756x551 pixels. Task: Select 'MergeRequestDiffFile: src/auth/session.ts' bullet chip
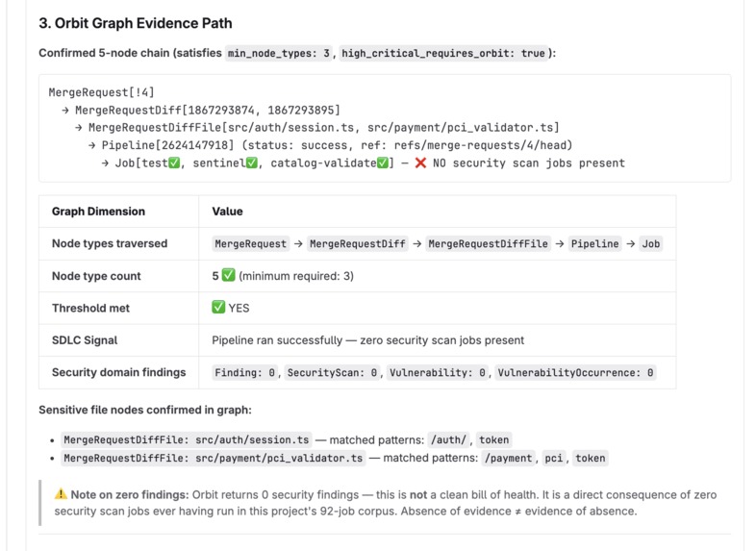point(187,439)
